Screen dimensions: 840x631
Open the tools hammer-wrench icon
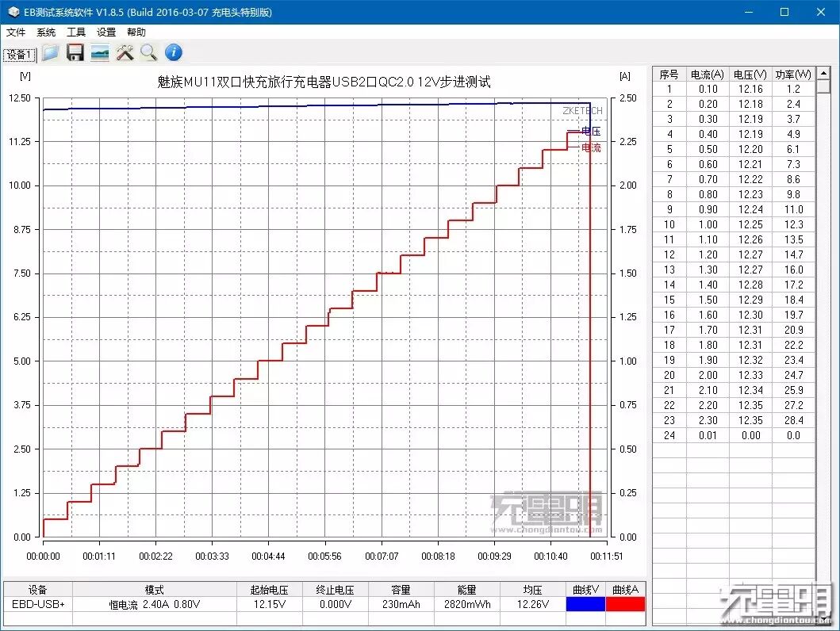125,52
